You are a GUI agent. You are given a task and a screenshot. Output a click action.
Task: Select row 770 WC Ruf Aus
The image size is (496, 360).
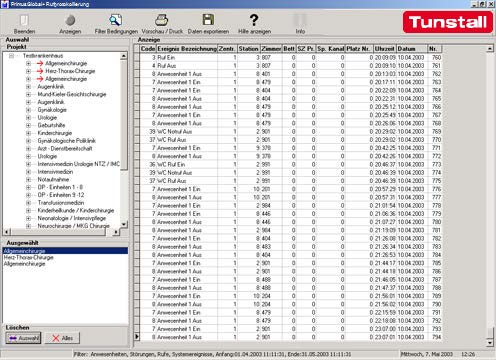[x=291, y=140]
